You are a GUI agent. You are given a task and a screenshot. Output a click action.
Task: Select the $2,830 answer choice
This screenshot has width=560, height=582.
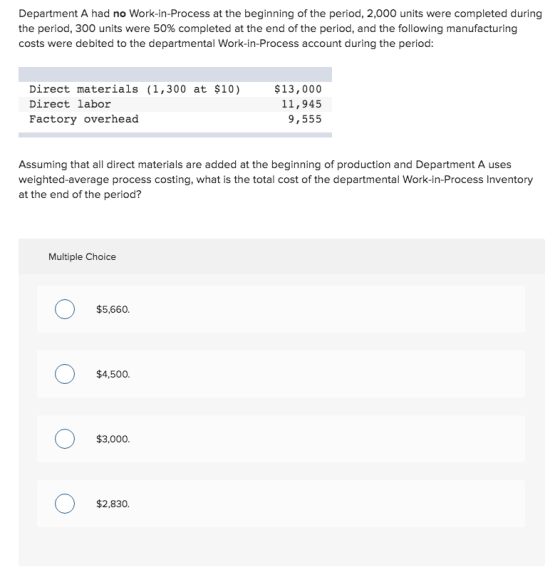click(281, 503)
